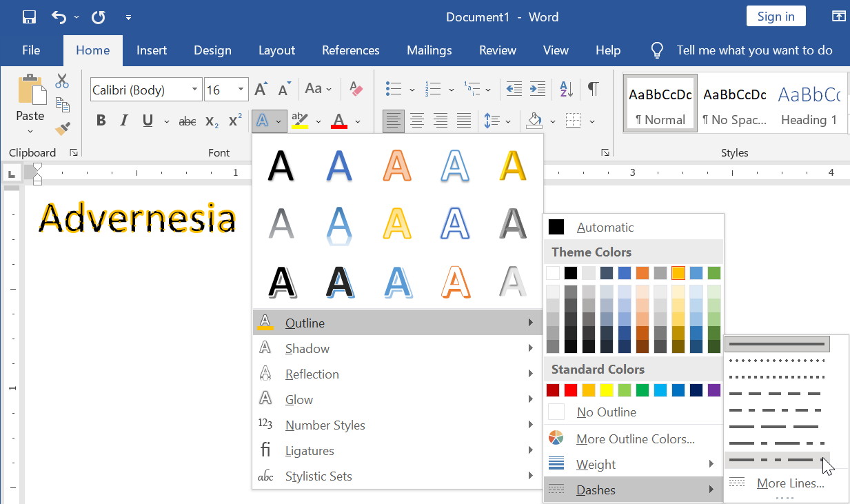The image size is (850, 504).
Task: Switch to the Insert ribbon tab
Action: (x=152, y=50)
